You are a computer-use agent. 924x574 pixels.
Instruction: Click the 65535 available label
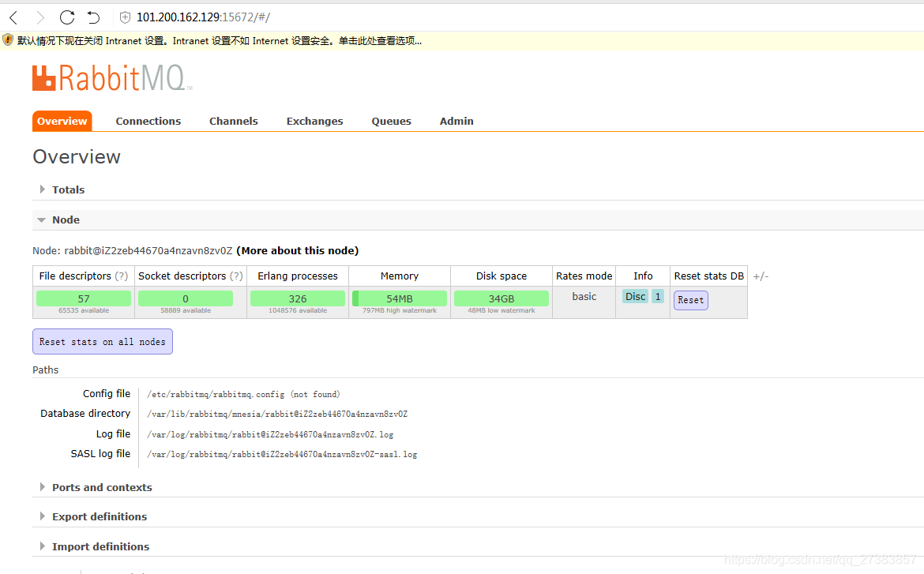(x=84, y=310)
